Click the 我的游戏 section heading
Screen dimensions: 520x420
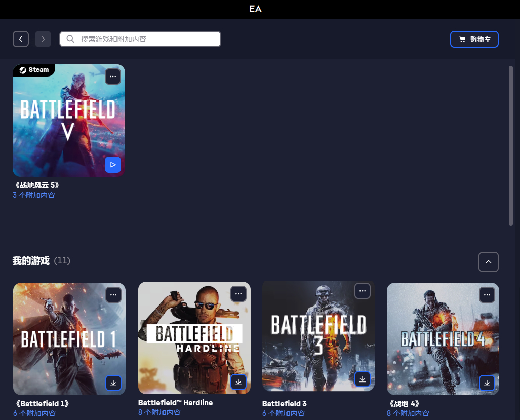pyautogui.click(x=31, y=261)
